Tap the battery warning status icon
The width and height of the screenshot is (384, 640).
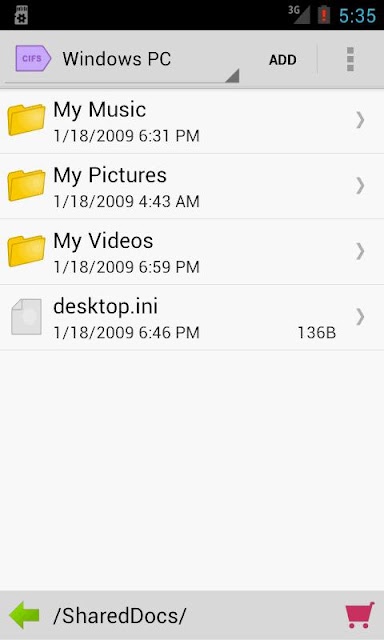coord(324,15)
